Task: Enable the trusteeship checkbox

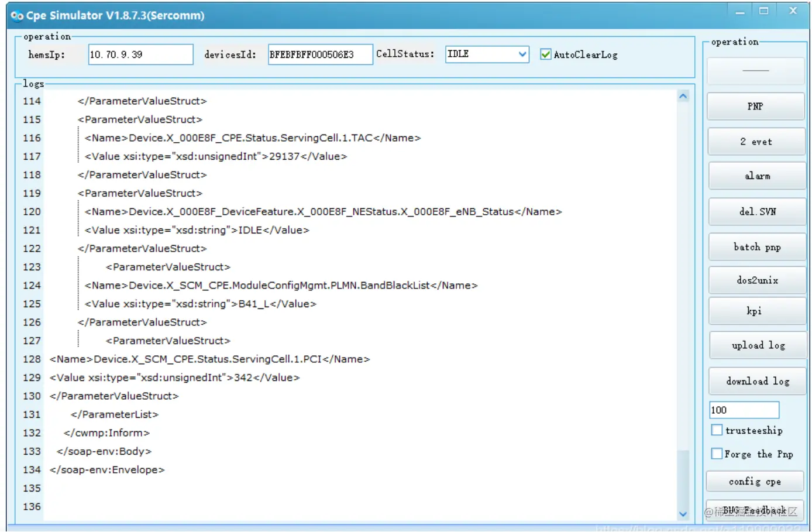Action: pyautogui.click(x=717, y=430)
